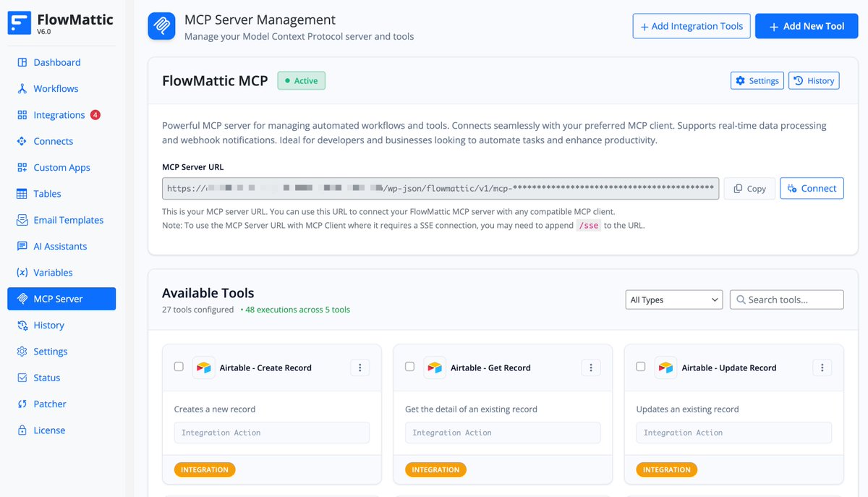Click the 'Creates a new record' description

tap(215, 409)
